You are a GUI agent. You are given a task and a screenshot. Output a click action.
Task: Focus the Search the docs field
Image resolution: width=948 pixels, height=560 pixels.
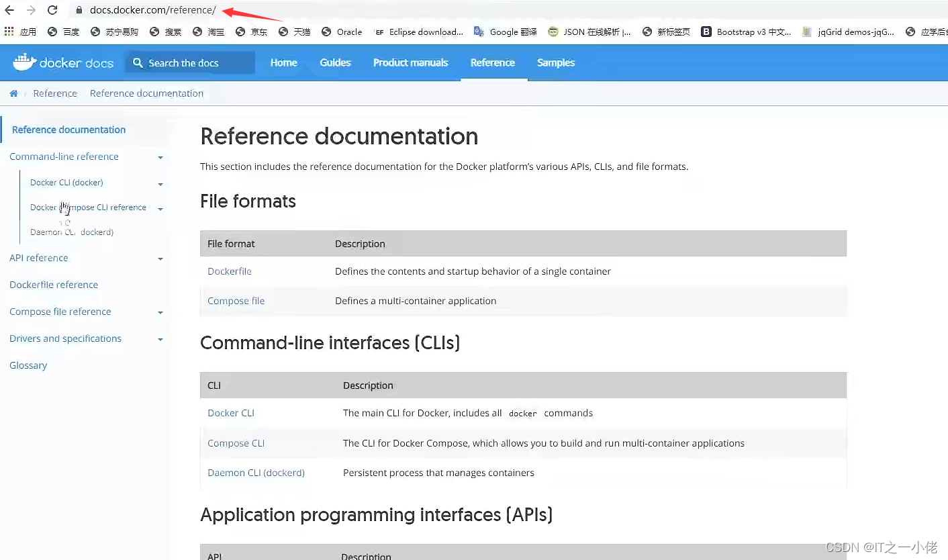point(191,62)
